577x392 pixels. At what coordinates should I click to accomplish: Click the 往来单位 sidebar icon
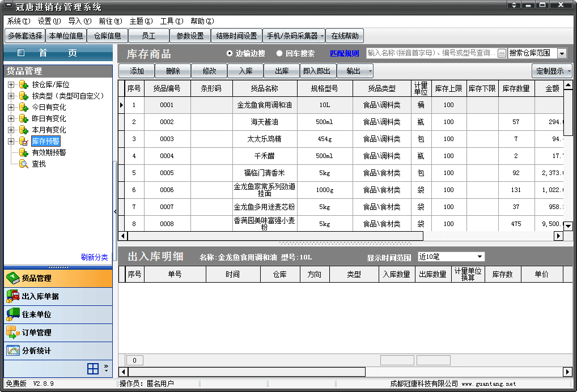tap(13, 314)
